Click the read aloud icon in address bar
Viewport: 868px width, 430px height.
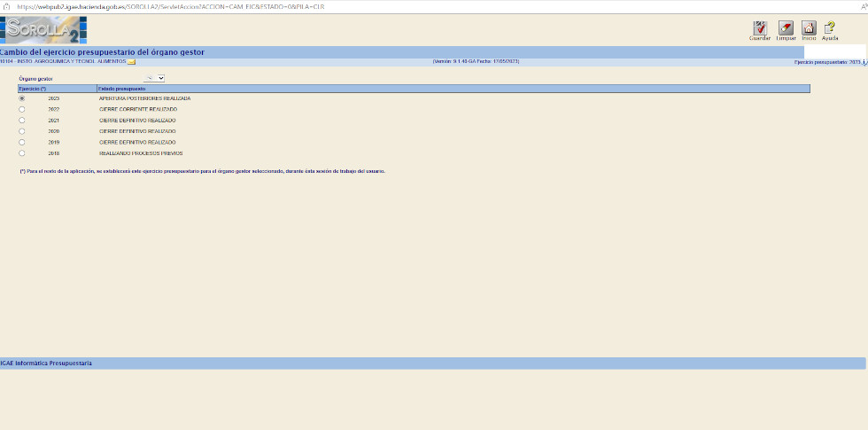(x=862, y=6)
